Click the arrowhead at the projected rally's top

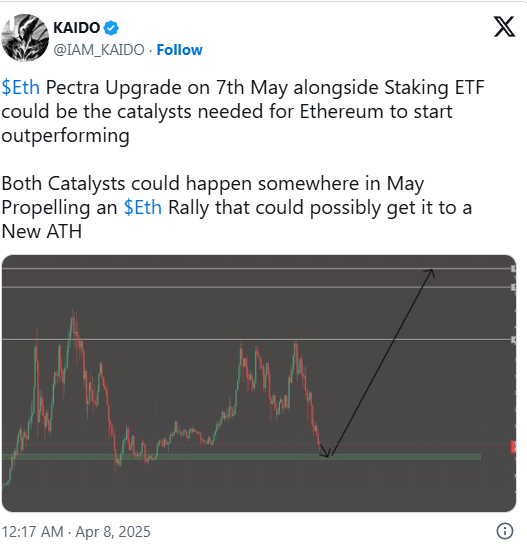(x=431, y=272)
